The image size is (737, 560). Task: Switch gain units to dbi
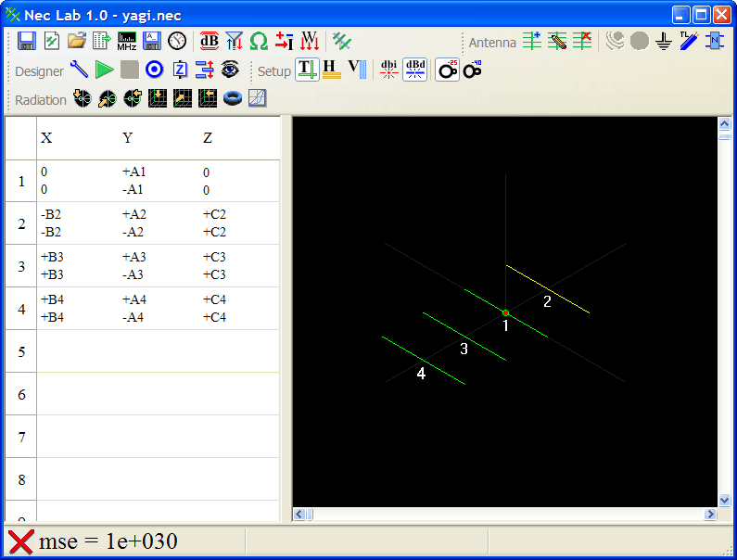tap(389, 70)
